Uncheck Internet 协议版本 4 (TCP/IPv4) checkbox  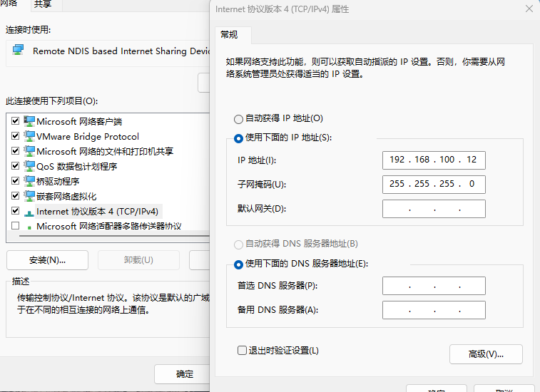point(15,211)
